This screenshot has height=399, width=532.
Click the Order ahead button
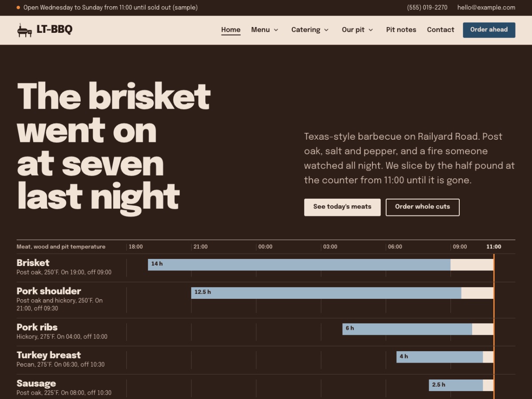[489, 30]
